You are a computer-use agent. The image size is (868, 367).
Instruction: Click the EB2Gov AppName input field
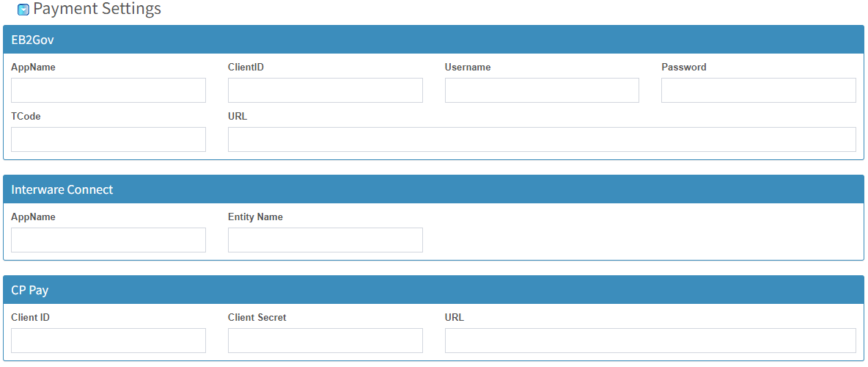108,90
